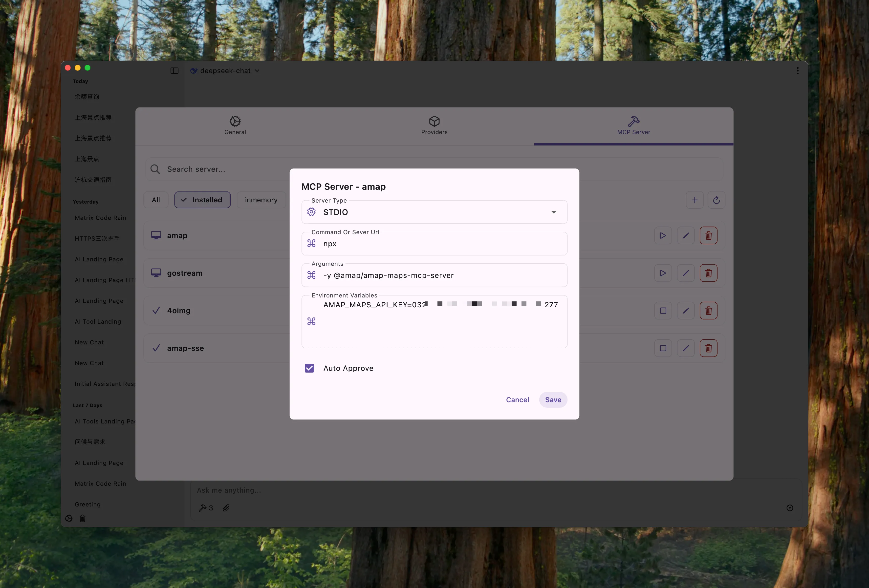Open the Server Type STDIO dropdown
The height and width of the screenshot is (588, 869).
[434, 212]
